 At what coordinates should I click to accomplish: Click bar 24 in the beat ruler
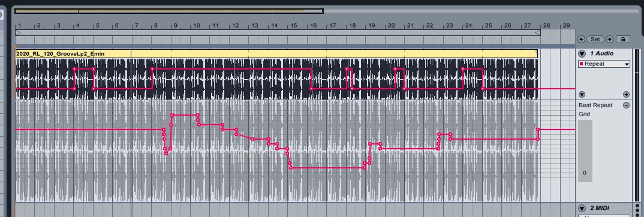point(469,25)
